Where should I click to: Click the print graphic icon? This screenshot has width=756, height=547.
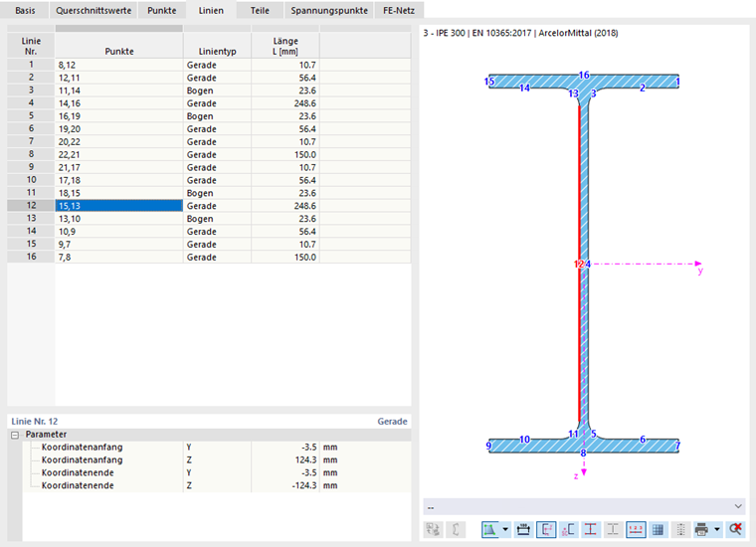(702, 530)
